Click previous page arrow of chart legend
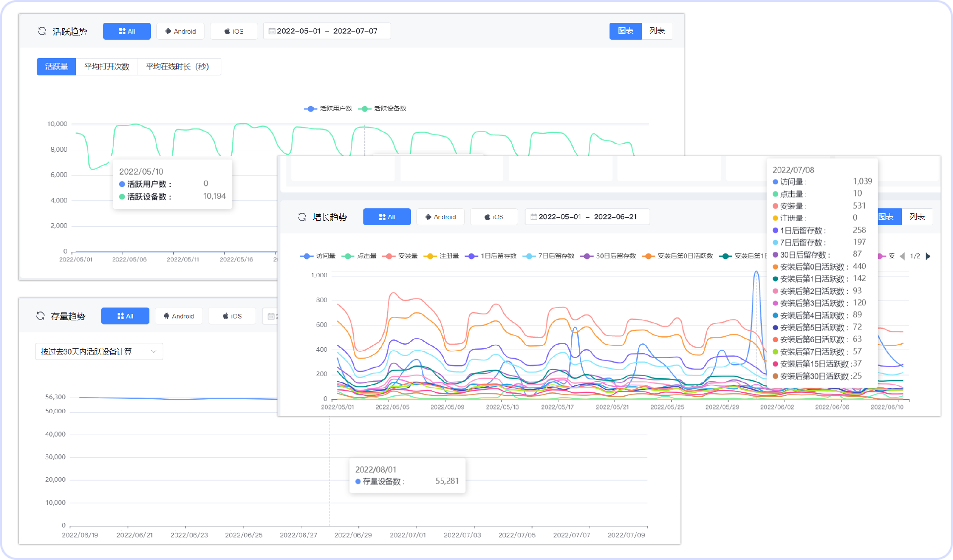 [902, 256]
